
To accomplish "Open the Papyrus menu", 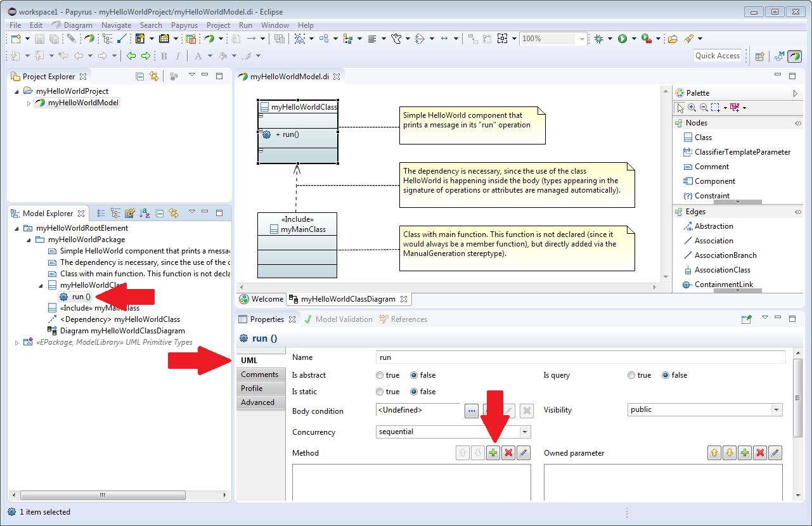I will [184, 25].
